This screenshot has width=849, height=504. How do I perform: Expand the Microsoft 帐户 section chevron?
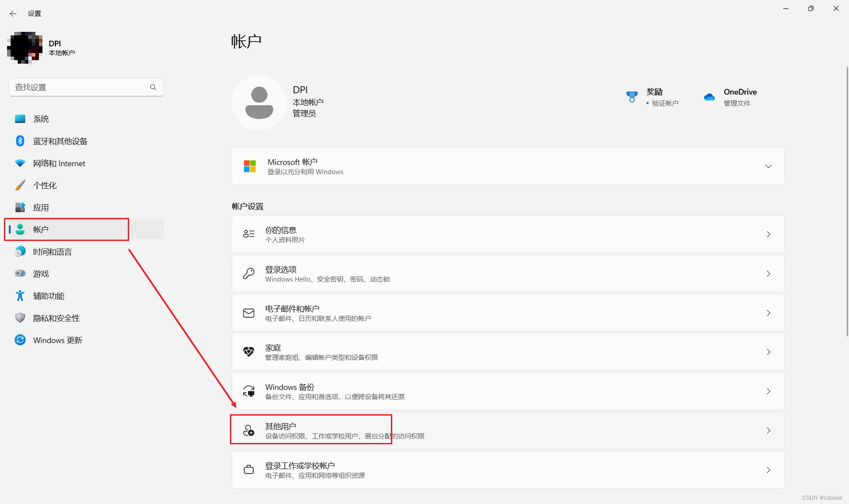[768, 166]
